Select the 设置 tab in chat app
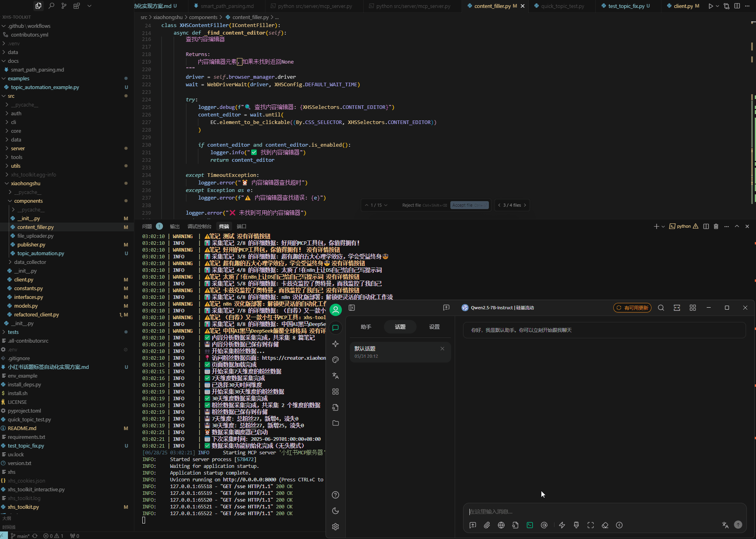The width and height of the screenshot is (756, 539). 434,327
